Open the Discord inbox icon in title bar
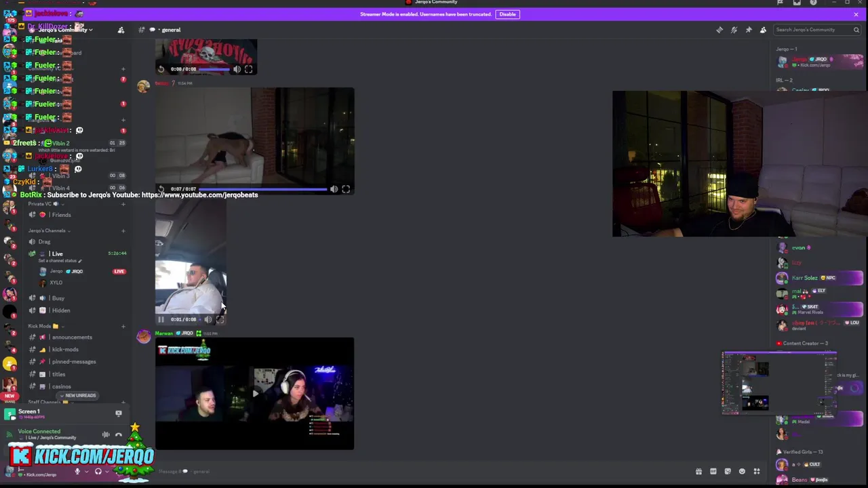The height and width of the screenshot is (488, 868). [x=797, y=3]
